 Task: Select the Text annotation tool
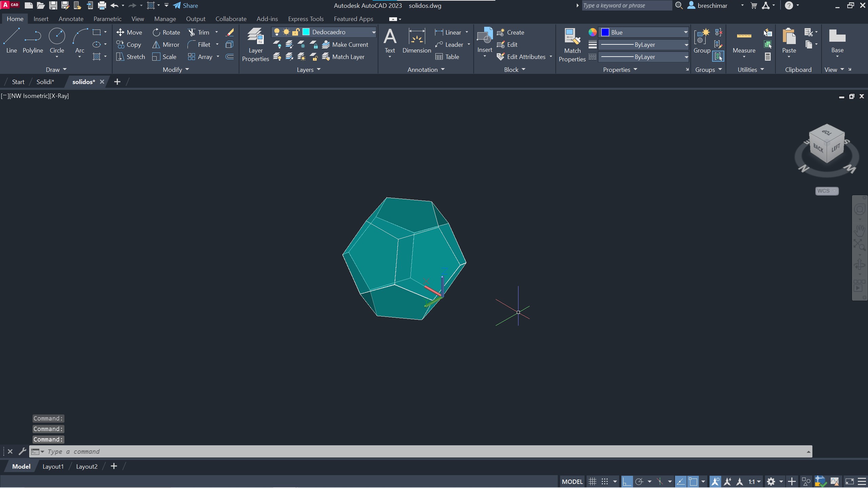(x=390, y=41)
